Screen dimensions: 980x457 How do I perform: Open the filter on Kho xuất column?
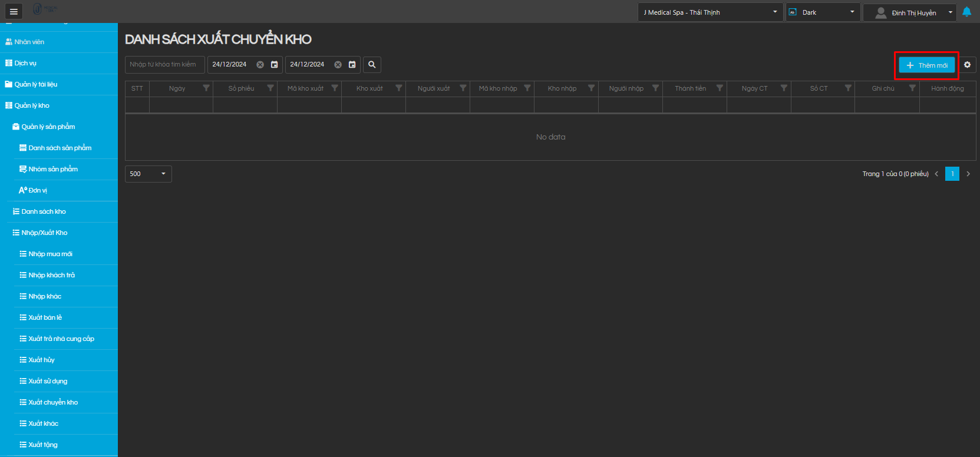(x=399, y=88)
